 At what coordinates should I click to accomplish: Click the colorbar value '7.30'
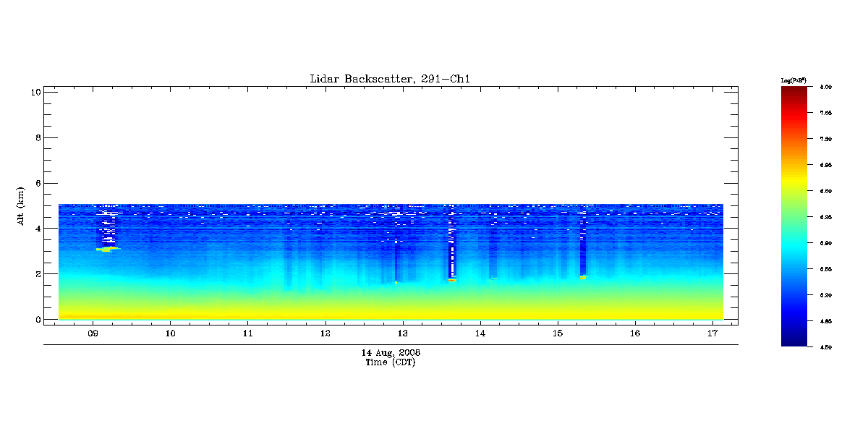pyautogui.click(x=826, y=139)
